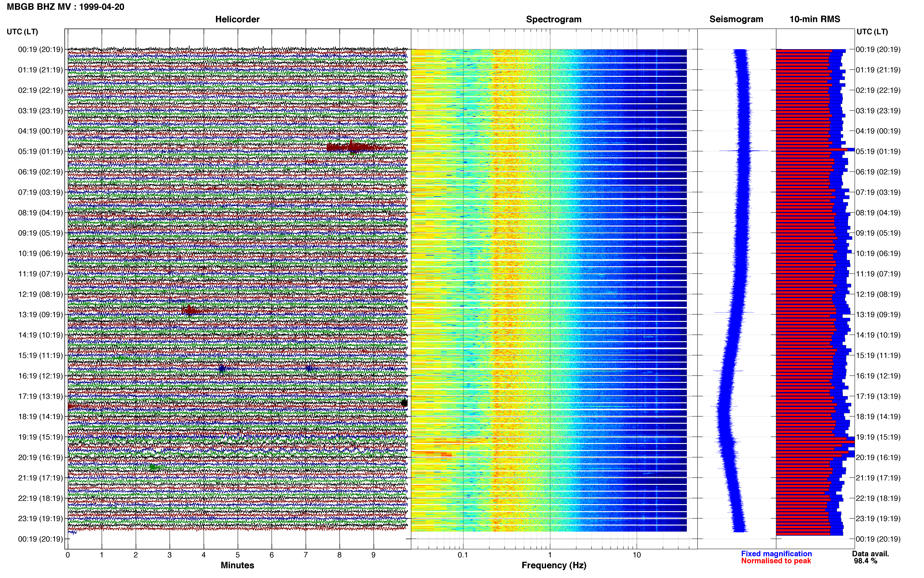Click the "0" tick on the Minutes axis

pyautogui.click(x=68, y=555)
